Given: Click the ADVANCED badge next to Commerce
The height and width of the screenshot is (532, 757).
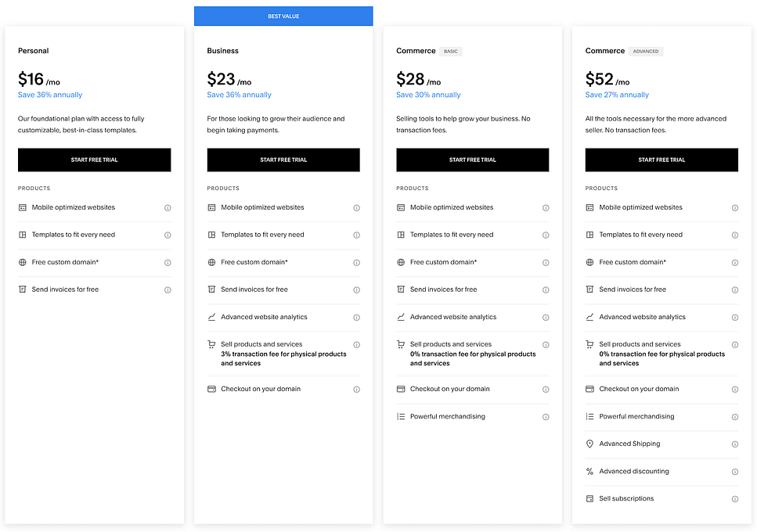Looking at the screenshot, I should tap(645, 51).
